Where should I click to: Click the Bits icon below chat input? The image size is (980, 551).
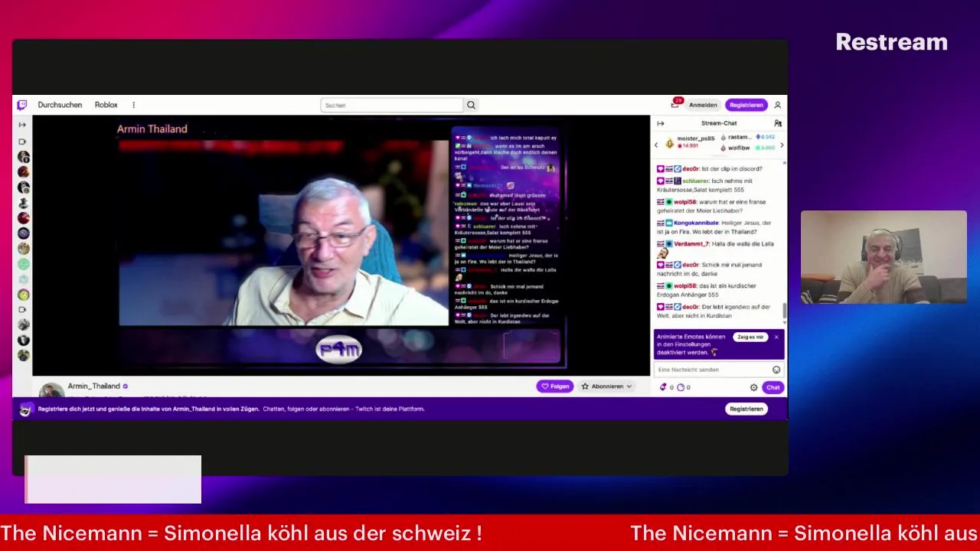click(x=663, y=387)
